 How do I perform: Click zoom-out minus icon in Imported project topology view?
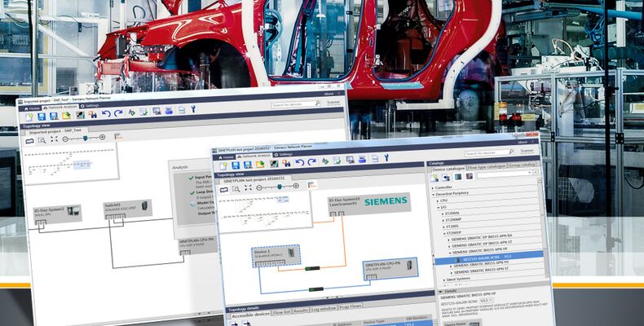point(64,139)
